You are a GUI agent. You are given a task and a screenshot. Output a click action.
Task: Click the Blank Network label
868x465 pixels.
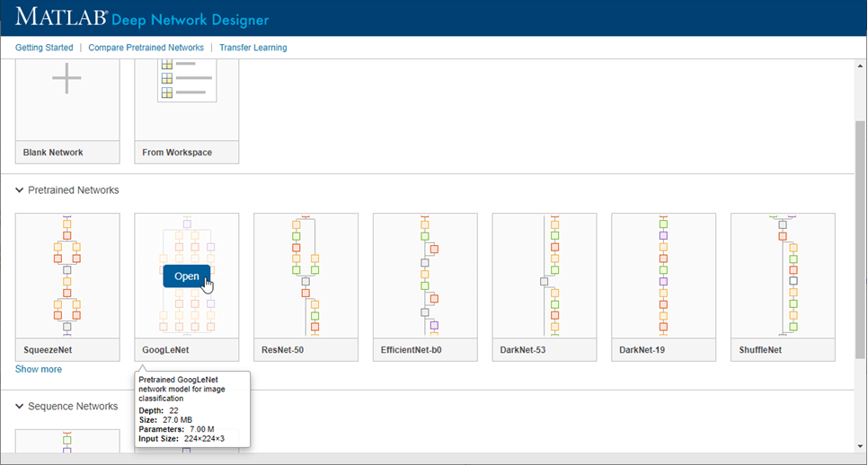point(53,153)
